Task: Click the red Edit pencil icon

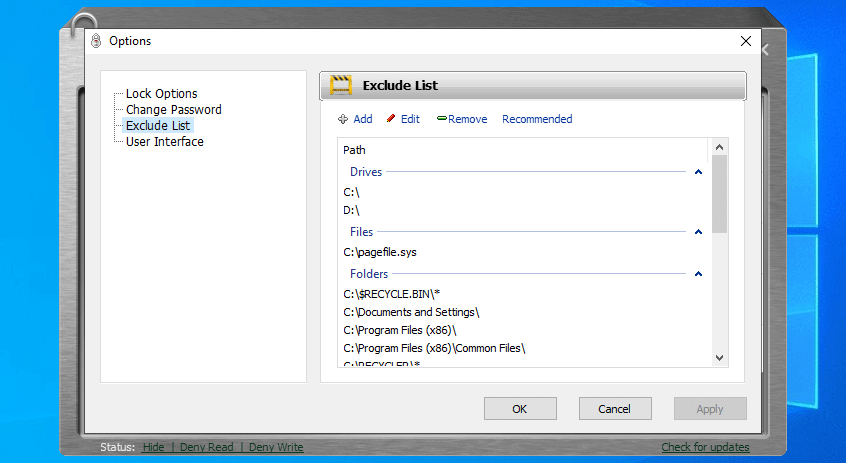Action: click(x=391, y=119)
